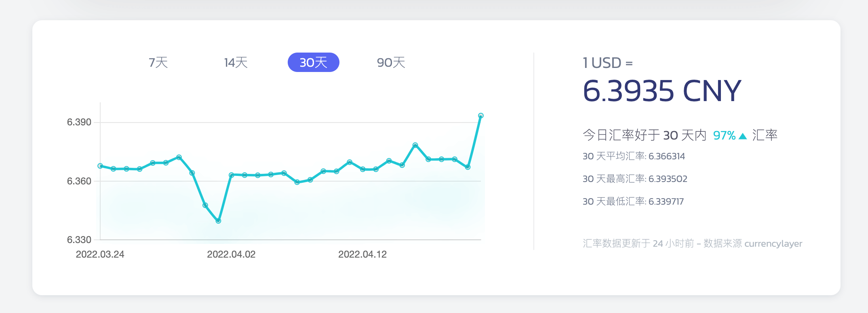The image size is (868, 313).
Task: Click the lowest data point on chart
Action: click(218, 221)
